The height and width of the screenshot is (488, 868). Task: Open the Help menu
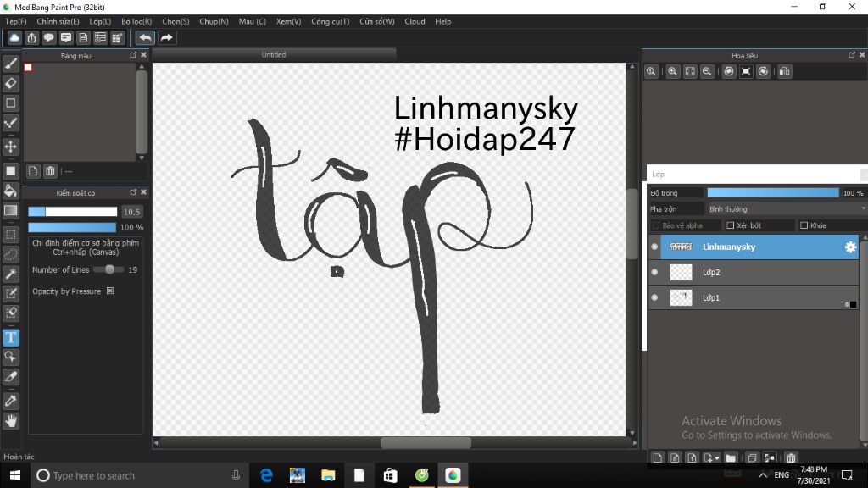tap(442, 21)
